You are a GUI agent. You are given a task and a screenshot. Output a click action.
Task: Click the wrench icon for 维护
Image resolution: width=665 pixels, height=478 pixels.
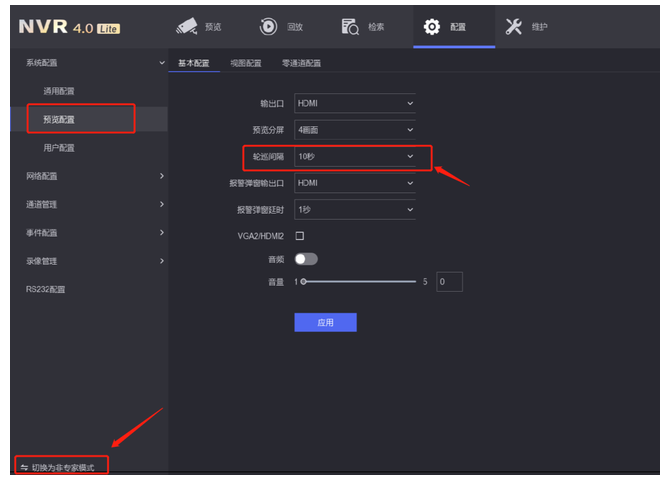pyautogui.click(x=514, y=27)
